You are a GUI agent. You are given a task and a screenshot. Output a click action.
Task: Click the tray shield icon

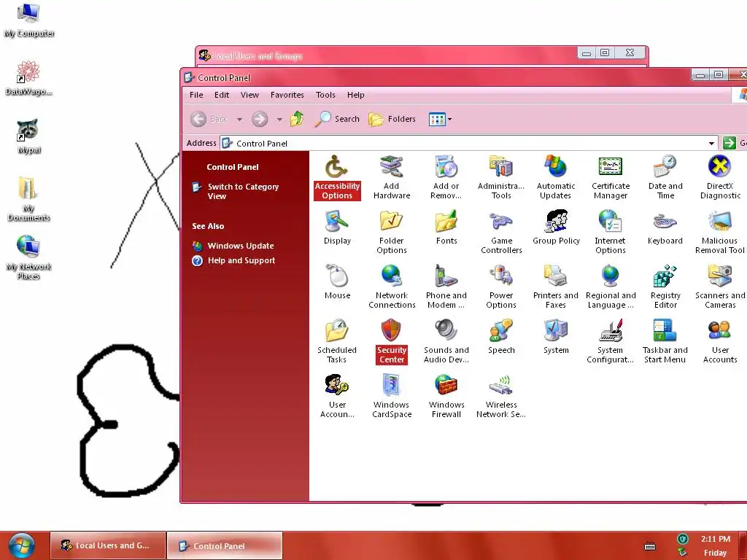[x=683, y=539]
